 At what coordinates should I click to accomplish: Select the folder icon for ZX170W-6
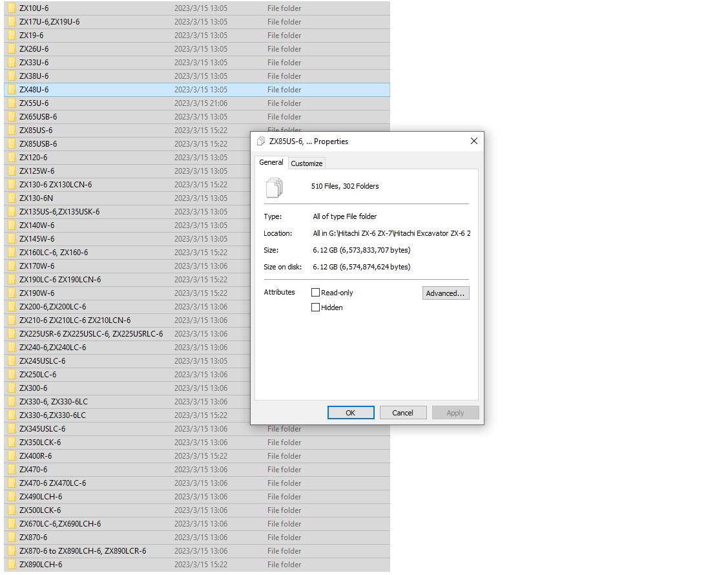[12, 266]
